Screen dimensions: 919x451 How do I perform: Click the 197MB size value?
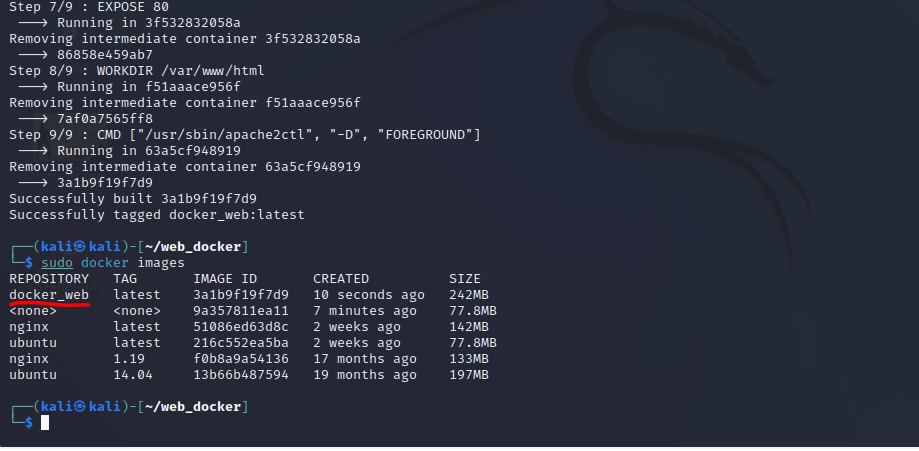[x=469, y=374]
